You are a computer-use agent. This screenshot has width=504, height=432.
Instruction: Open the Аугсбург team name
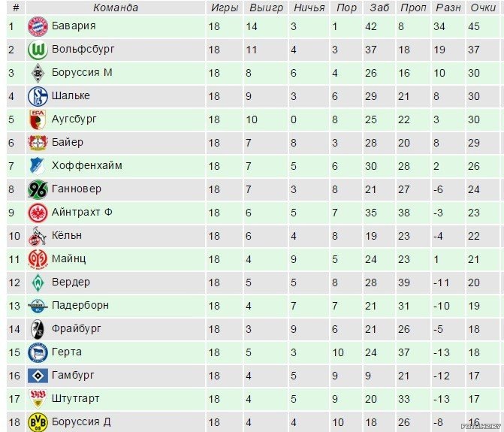click(x=74, y=119)
